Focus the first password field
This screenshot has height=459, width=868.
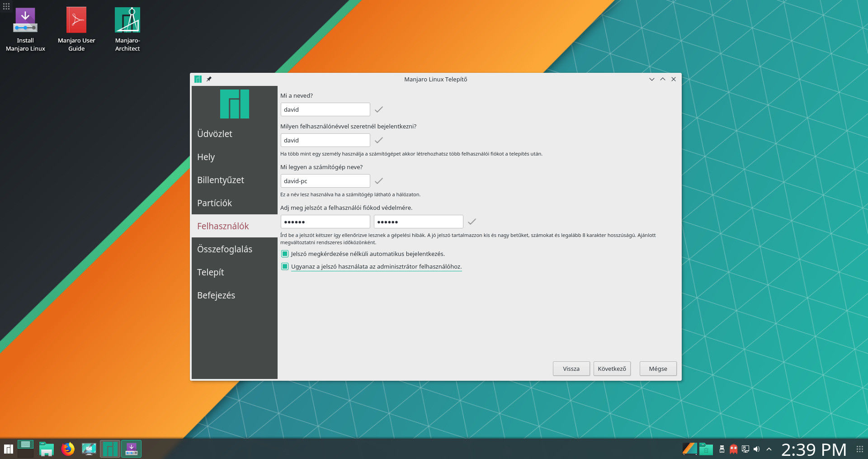[x=325, y=222]
